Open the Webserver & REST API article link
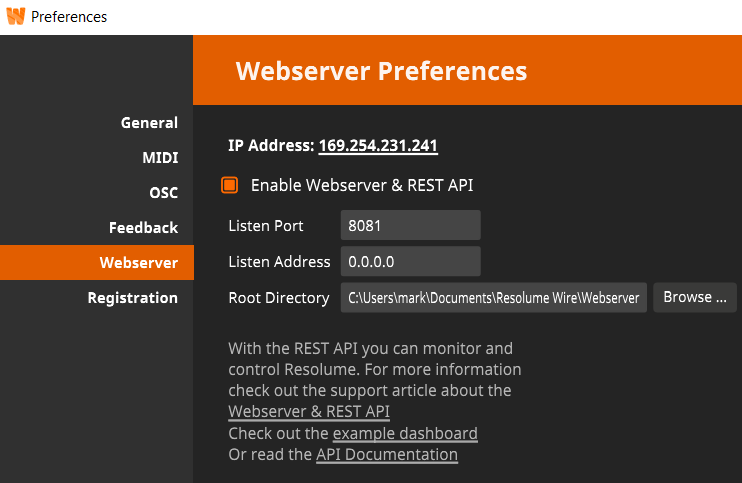The width and height of the screenshot is (742, 483). [x=309, y=412]
